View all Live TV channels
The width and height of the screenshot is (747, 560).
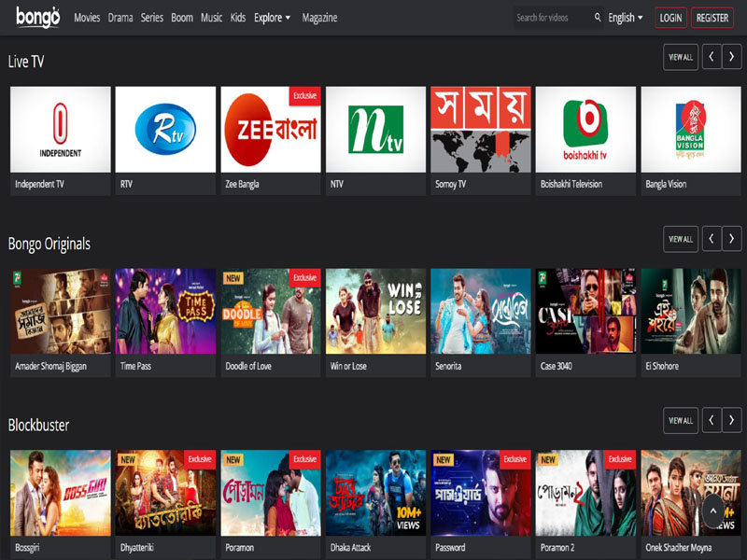coord(680,57)
